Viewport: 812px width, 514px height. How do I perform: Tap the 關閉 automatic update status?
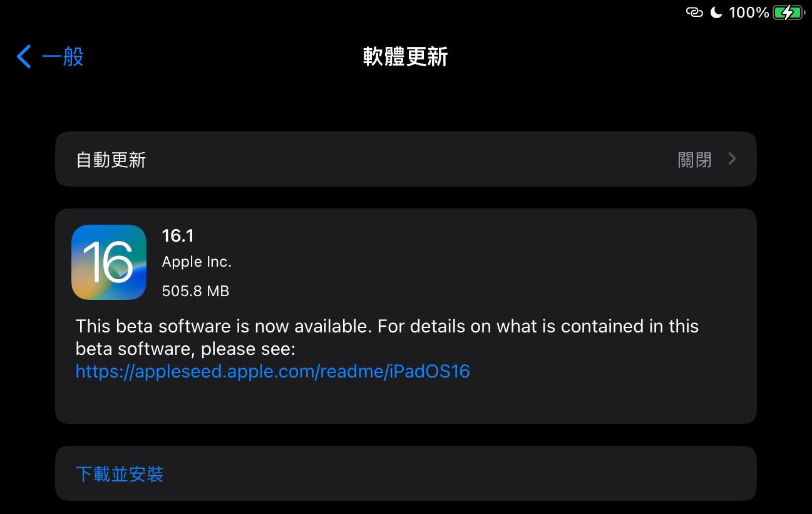[695, 160]
